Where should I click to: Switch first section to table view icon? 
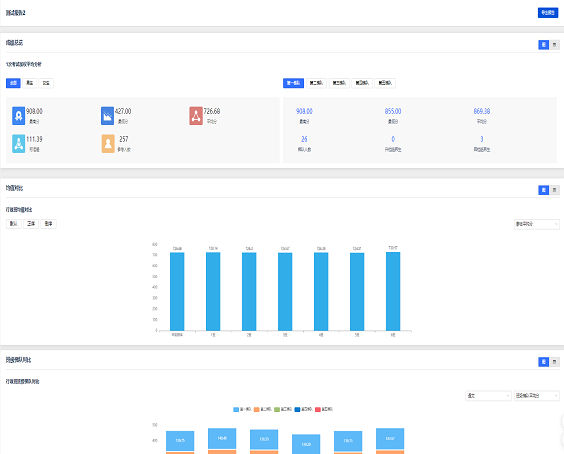point(554,45)
